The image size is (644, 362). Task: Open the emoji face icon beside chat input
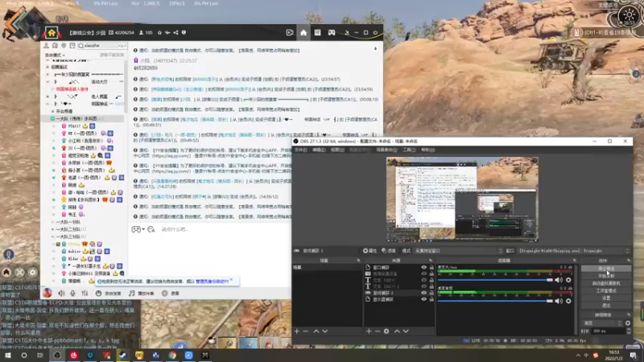coord(151,229)
